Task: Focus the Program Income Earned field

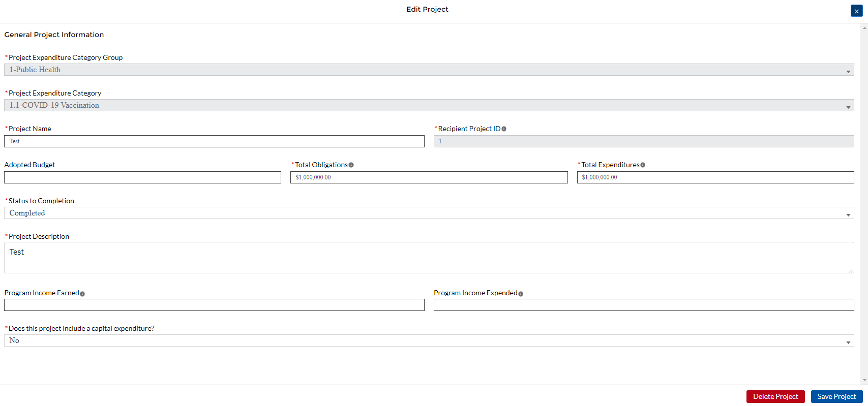Action: point(214,305)
